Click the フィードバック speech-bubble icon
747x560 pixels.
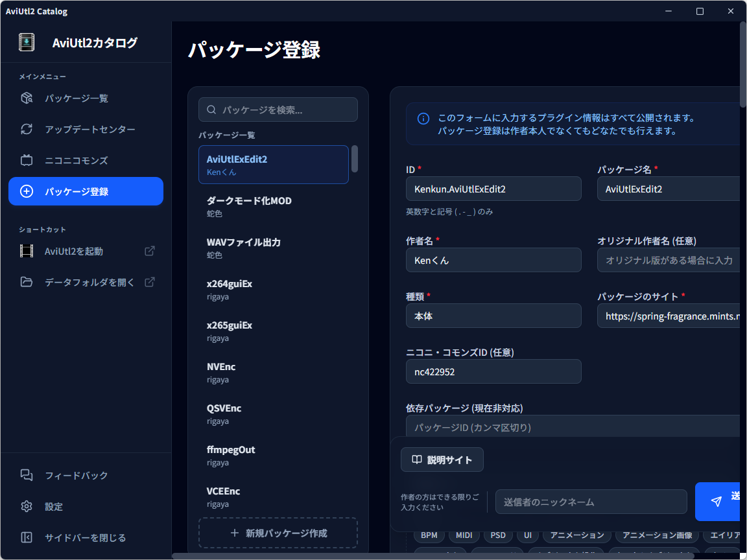click(26, 475)
